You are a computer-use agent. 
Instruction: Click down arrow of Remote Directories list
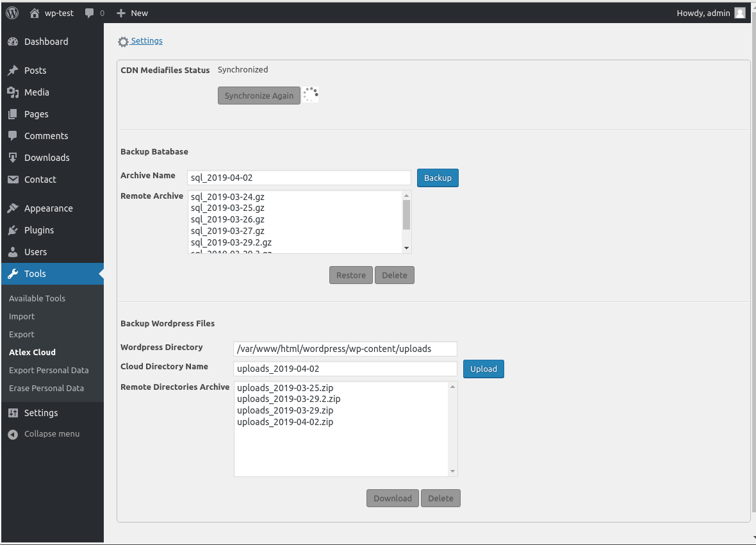click(452, 471)
